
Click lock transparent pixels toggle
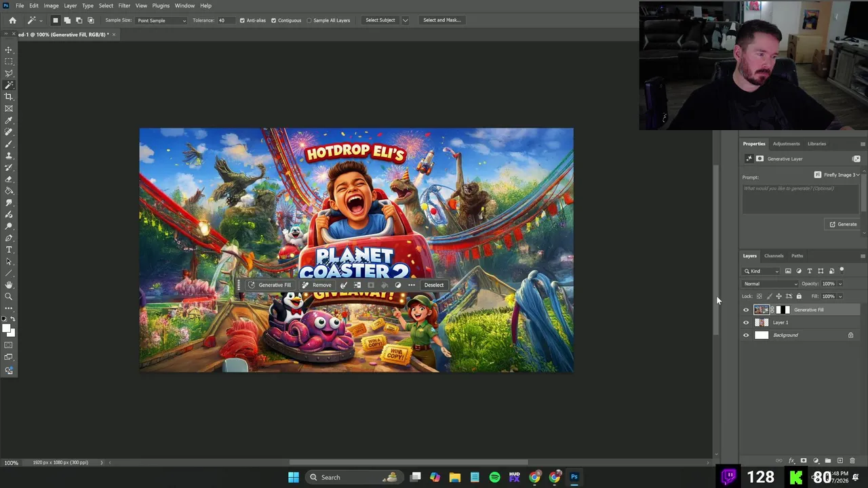click(759, 296)
